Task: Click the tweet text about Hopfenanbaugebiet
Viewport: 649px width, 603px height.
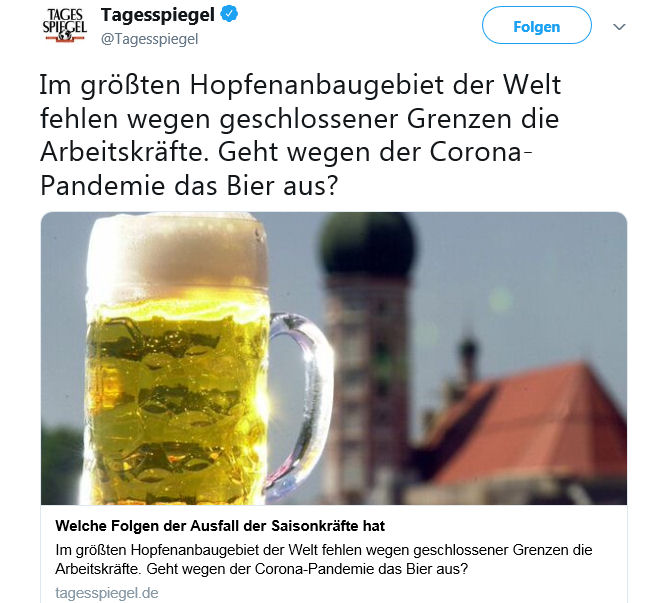Action: tap(300, 135)
